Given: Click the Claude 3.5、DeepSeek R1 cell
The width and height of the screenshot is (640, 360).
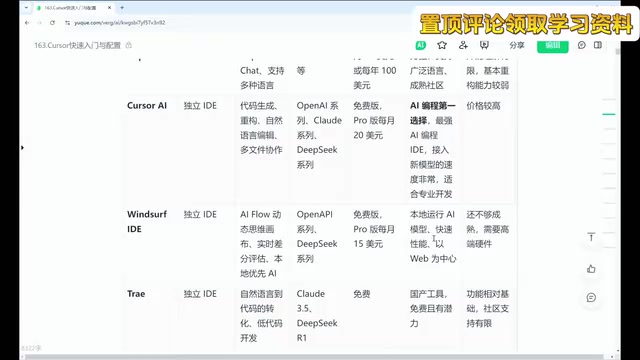Looking at the screenshot, I should [317, 316].
